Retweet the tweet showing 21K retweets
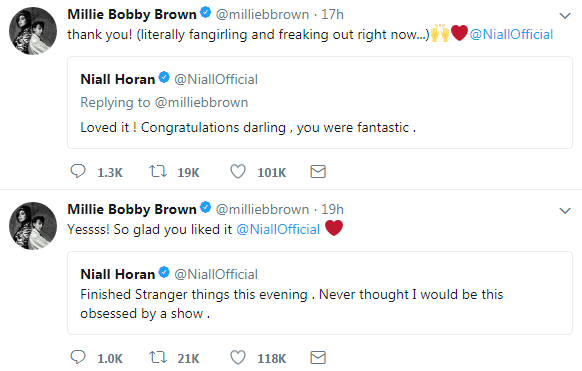 pos(158,357)
